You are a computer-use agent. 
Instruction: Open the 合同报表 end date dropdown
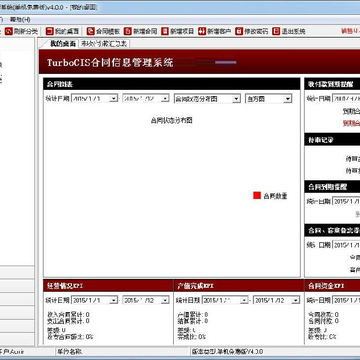click(165, 99)
